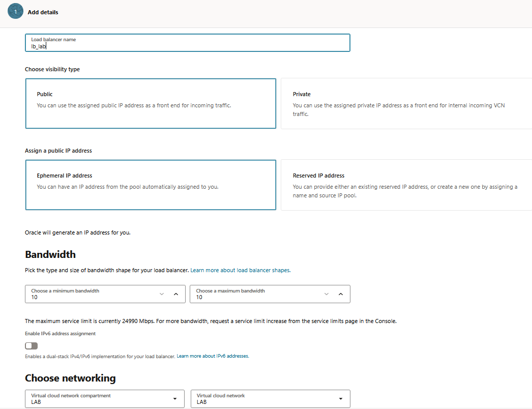
Task: Choose the Reserved IP address option
Action: point(406,185)
